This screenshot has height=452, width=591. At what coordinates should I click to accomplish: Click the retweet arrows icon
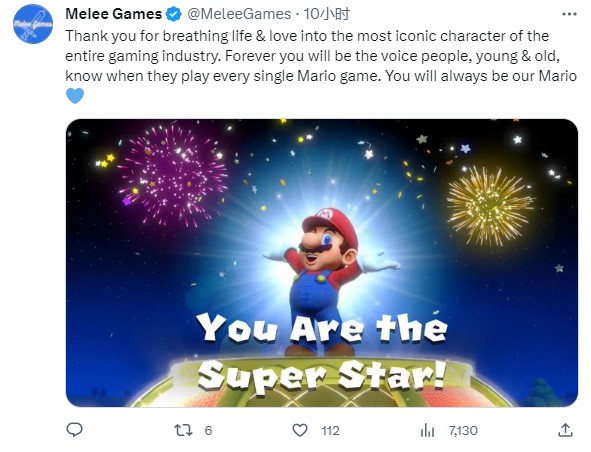pyautogui.click(x=184, y=430)
